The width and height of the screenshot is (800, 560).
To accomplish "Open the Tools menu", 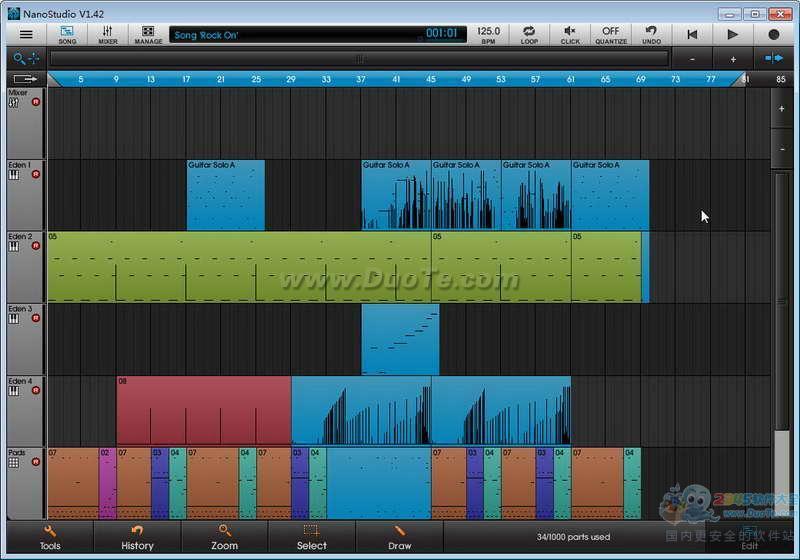I will (50, 538).
